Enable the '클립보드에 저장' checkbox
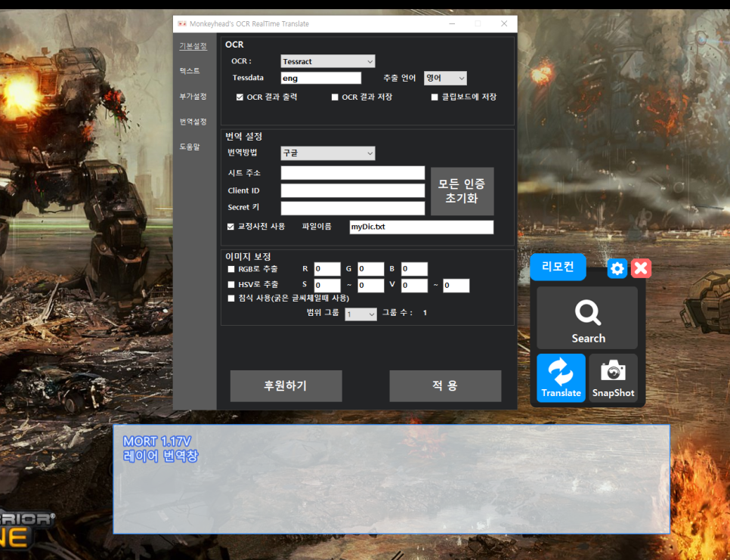The height and width of the screenshot is (560, 730). pos(435,97)
